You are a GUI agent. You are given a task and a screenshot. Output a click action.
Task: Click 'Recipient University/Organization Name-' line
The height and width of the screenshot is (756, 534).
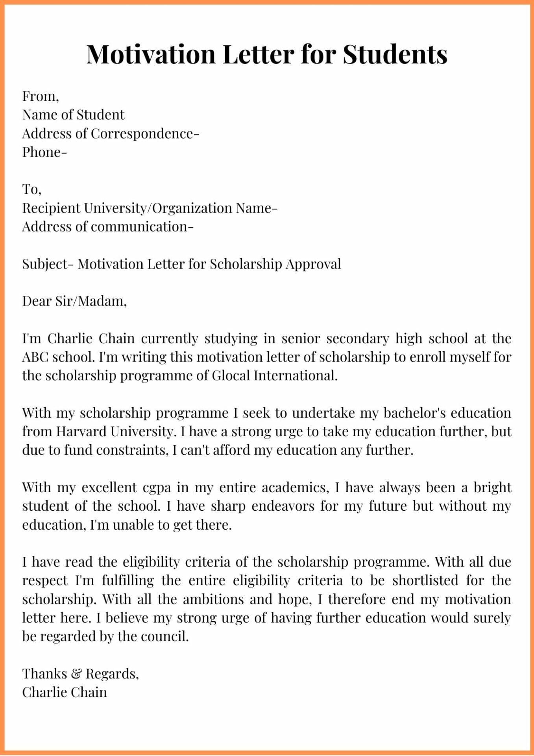(x=150, y=208)
